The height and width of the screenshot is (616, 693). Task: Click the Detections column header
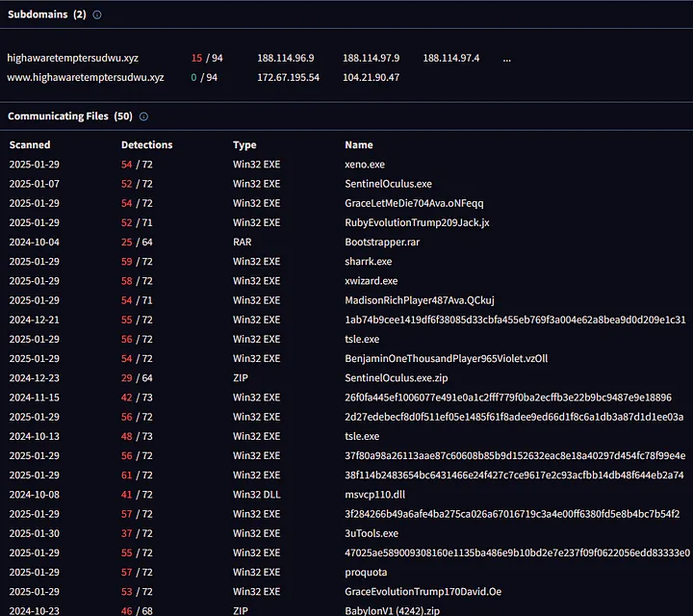tap(146, 145)
